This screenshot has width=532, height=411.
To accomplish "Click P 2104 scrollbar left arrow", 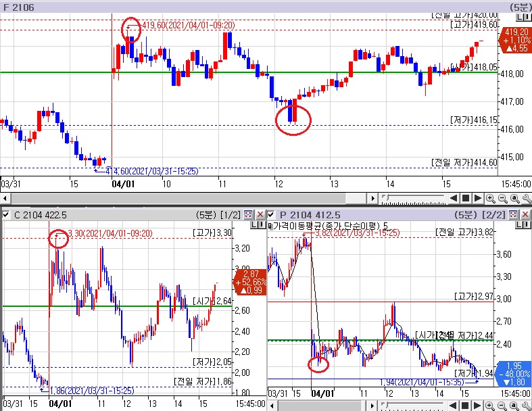I will pyautogui.click(x=272, y=406).
